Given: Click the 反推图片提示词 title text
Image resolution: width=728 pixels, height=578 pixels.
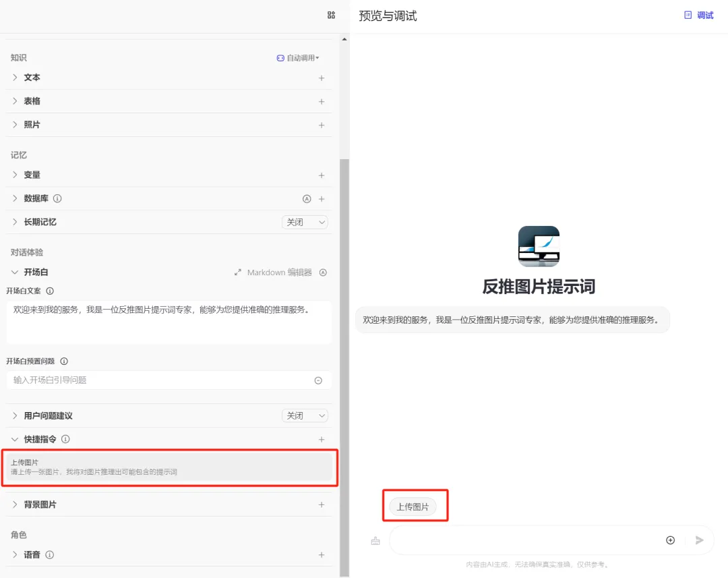Looking at the screenshot, I should (x=539, y=286).
